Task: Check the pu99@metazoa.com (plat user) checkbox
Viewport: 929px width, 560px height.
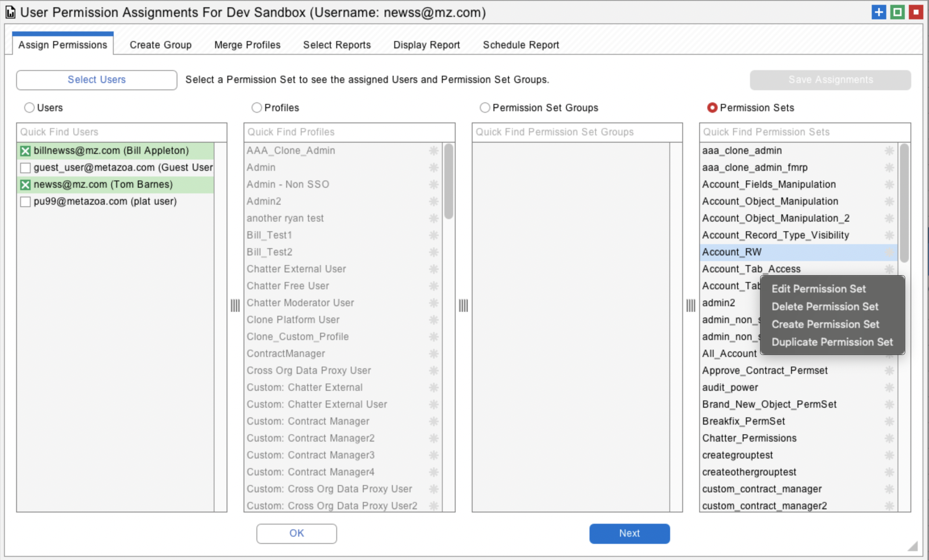Action: 25,202
